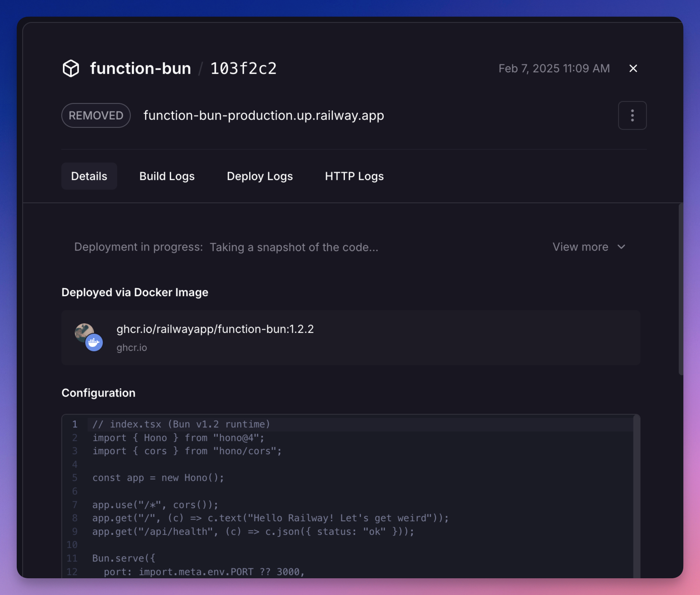The width and height of the screenshot is (700, 595).
Task: Open the Deploy Logs tab
Action: coord(260,176)
